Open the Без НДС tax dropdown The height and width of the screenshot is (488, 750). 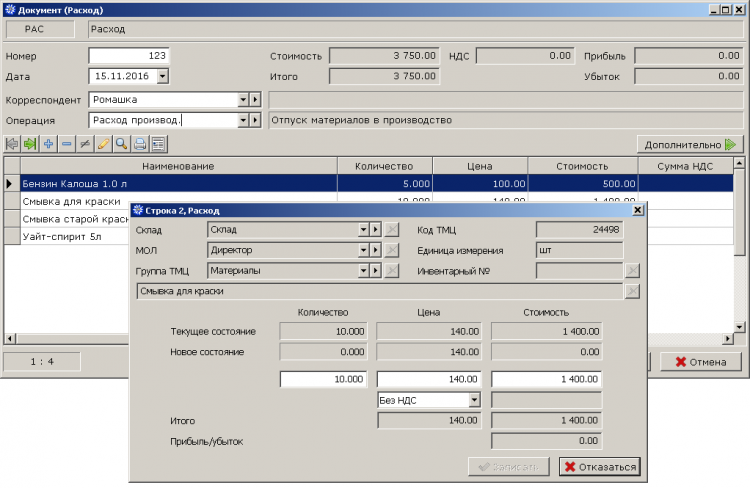pyautogui.click(x=474, y=400)
